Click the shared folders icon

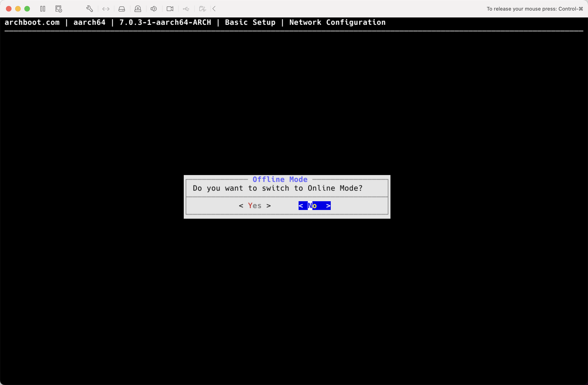point(202,9)
